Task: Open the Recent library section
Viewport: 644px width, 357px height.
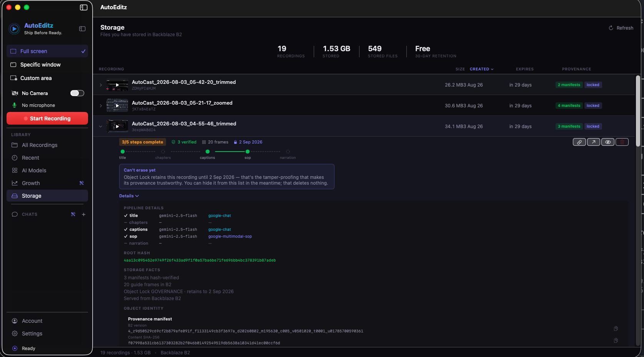Action: [47, 158]
